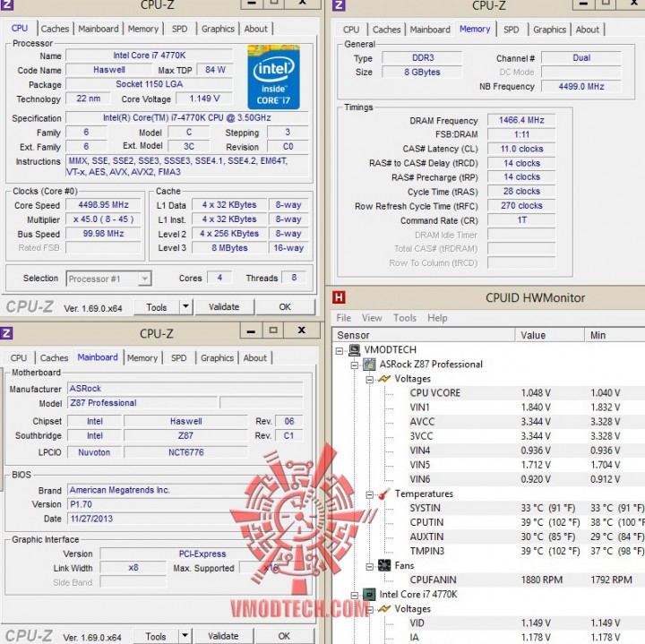Image resolution: width=645 pixels, height=644 pixels.
Task: Open the Tools menu in HWMonitor
Action: [x=405, y=318]
